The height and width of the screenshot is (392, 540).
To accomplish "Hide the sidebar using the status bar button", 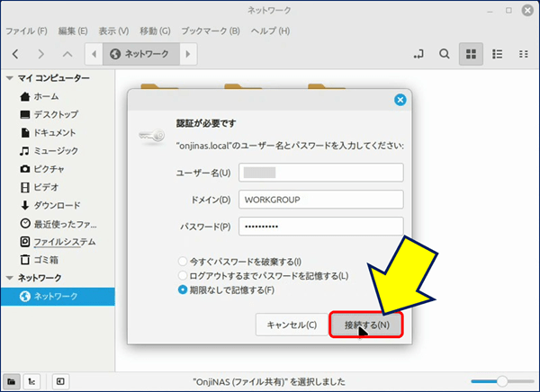I will tap(60, 381).
